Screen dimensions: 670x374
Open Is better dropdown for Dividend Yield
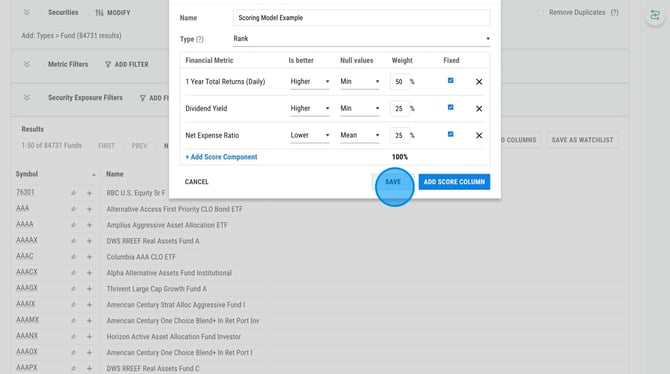[310, 109]
